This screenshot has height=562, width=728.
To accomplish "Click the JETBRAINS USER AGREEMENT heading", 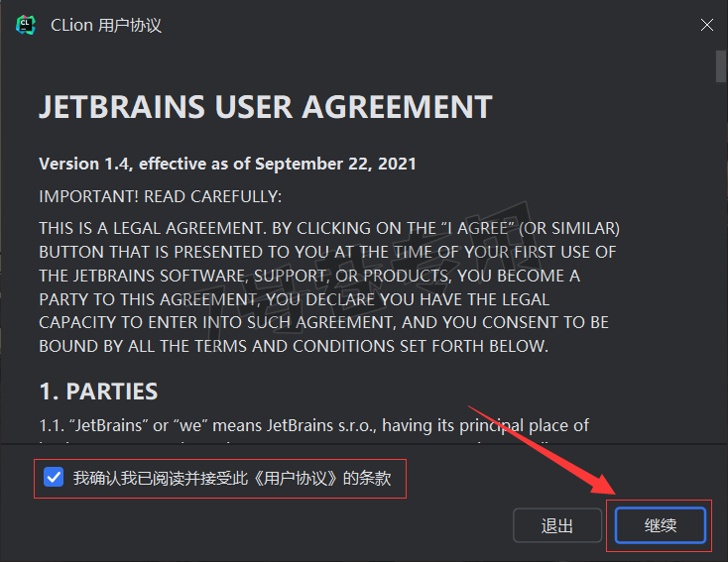I will tap(266, 107).
